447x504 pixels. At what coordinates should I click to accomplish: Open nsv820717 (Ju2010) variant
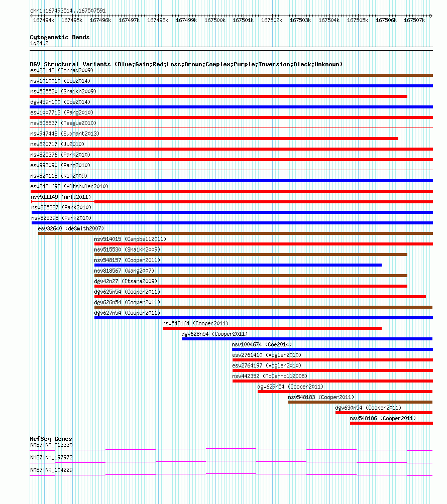[x=57, y=144]
